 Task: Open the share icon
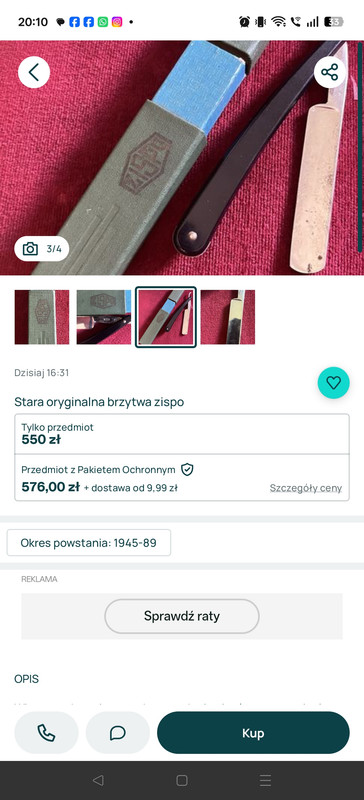[x=329, y=72]
